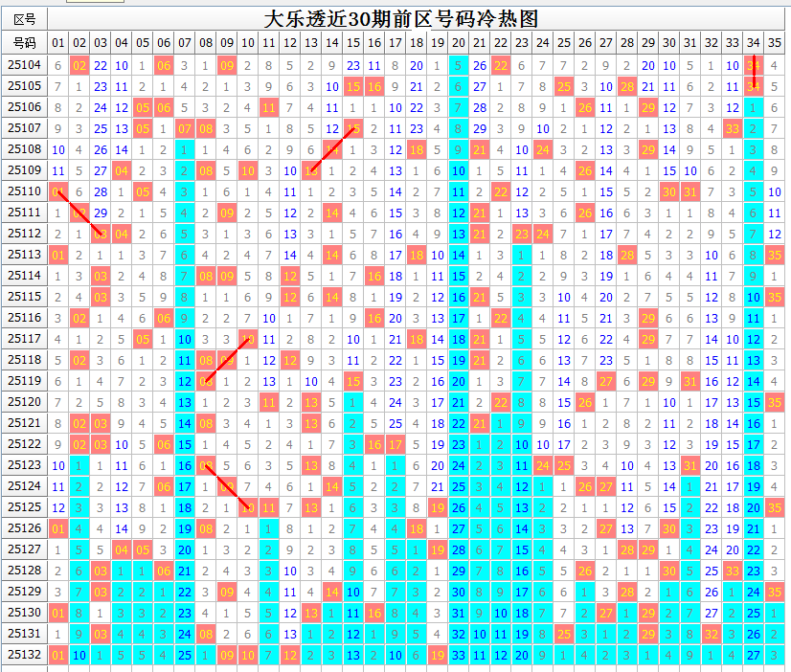The height and width of the screenshot is (672, 791).
Task: Click period row label 25123
Action: (24, 465)
